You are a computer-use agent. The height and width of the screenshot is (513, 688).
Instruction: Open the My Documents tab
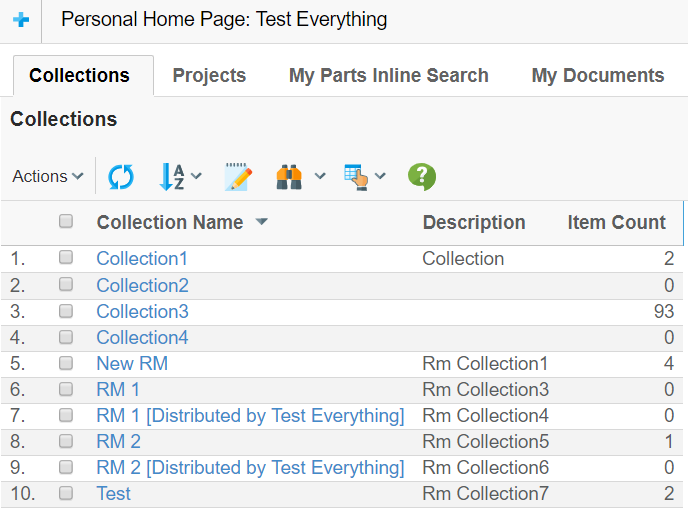597,76
